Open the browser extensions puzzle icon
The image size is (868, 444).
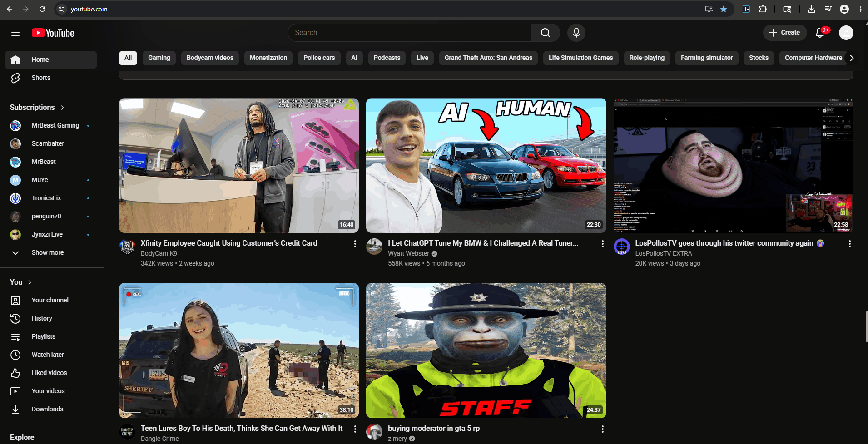coord(763,9)
